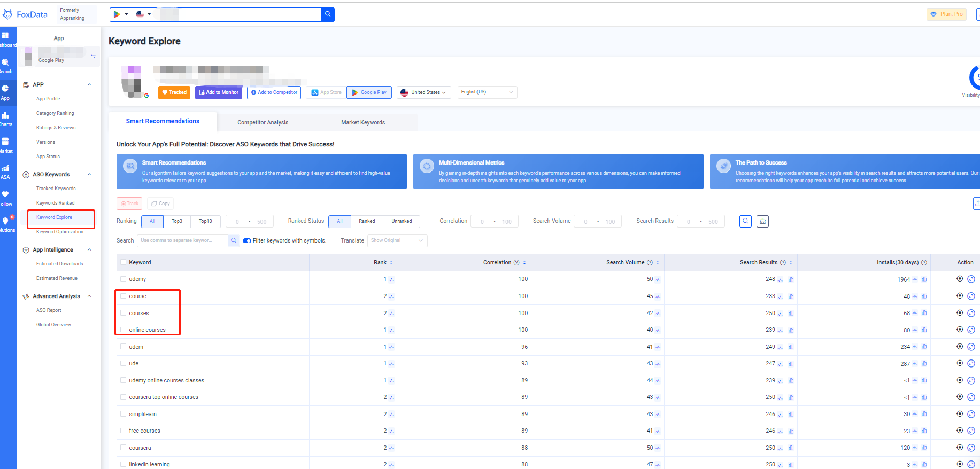
Task: Click the FoxData logo
Action: click(x=26, y=14)
